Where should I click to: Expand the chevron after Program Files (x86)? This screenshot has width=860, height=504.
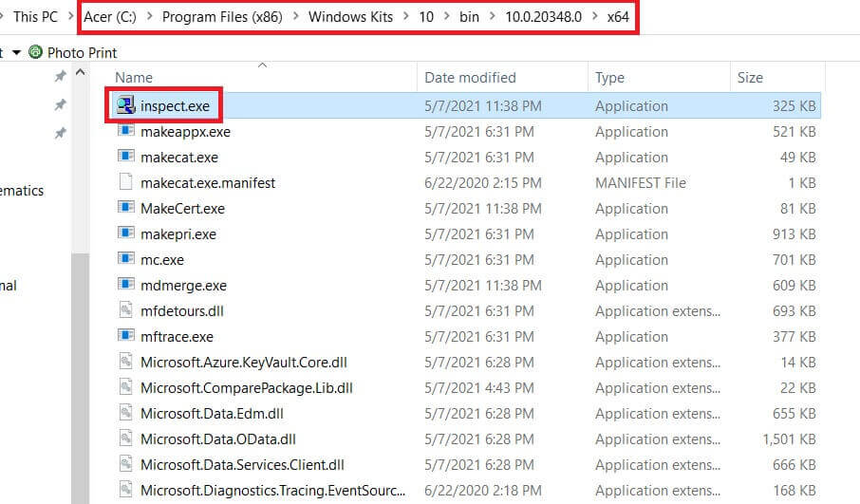click(295, 16)
